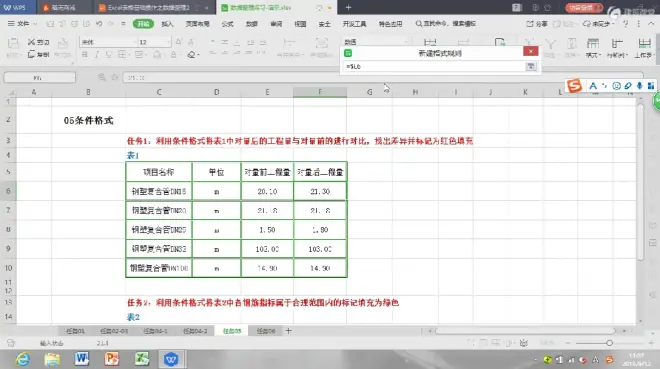
Task: Expand the font size dropdown showing 12
Action: click(155, 42)
